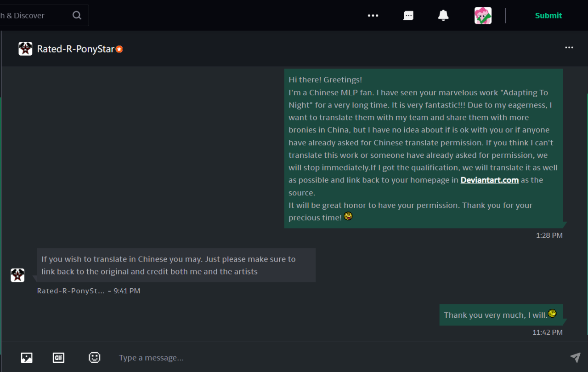Open the GIF picker
588x372 pixels.
(x=58, y=357)
